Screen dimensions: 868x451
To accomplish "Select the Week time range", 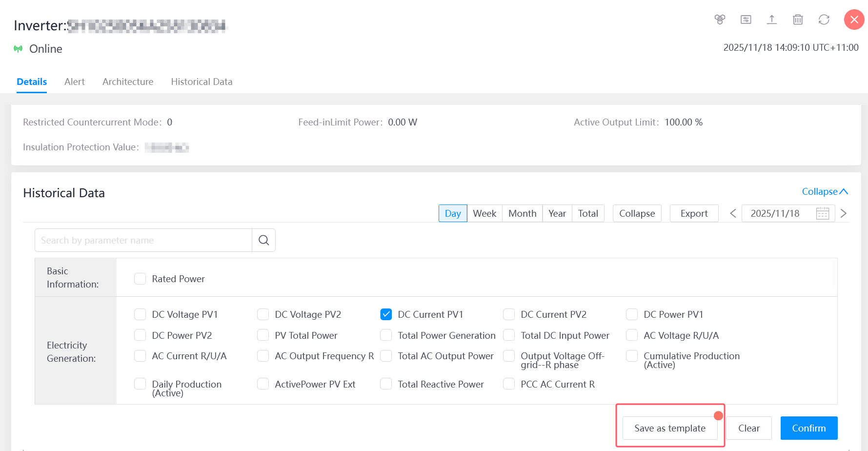I will pyautogui.click(x=484, y=213).
